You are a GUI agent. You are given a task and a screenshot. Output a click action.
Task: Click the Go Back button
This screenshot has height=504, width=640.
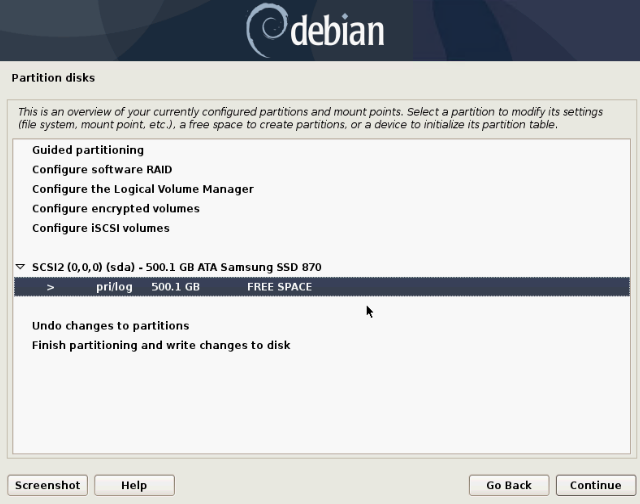(509, 485)
